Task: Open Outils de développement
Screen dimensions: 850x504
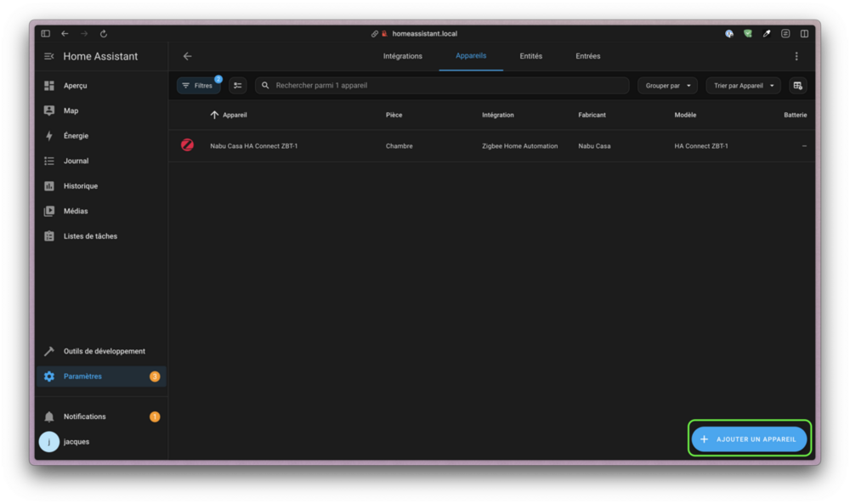Action: pyautogui.click(x=101, y=351)
